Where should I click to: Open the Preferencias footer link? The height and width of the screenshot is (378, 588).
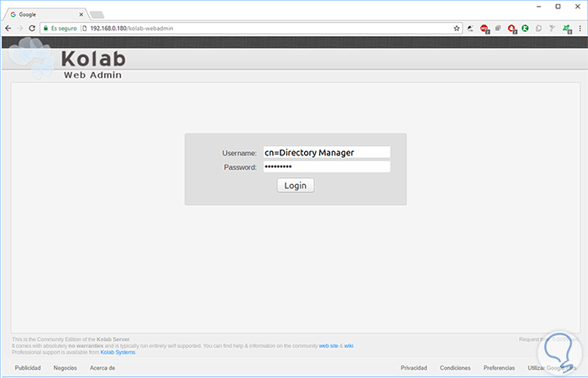click(x=499, y=368)
